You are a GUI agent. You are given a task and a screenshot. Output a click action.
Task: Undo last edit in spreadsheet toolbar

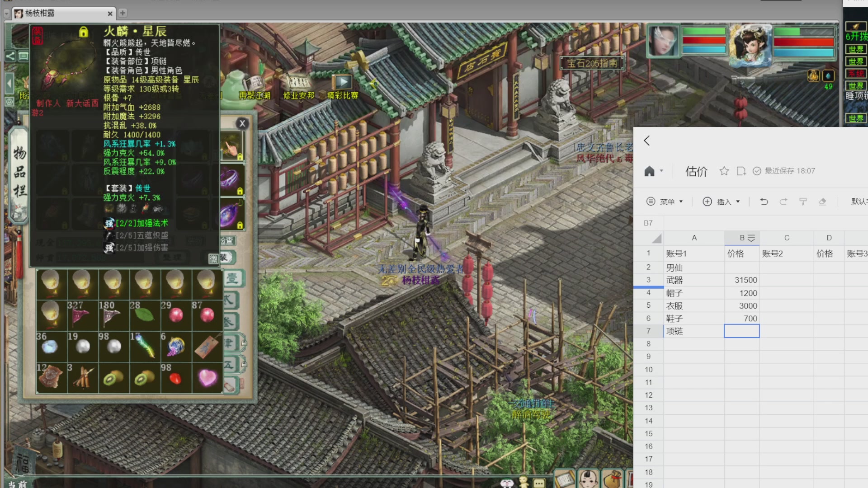pos(764,202)
